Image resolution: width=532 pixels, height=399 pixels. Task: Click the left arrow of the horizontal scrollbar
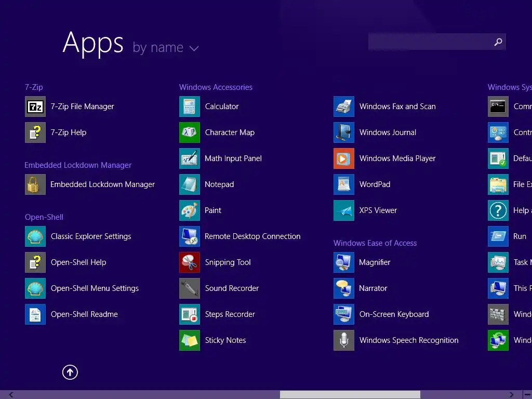pyautogui.click(x=11, y=395)
